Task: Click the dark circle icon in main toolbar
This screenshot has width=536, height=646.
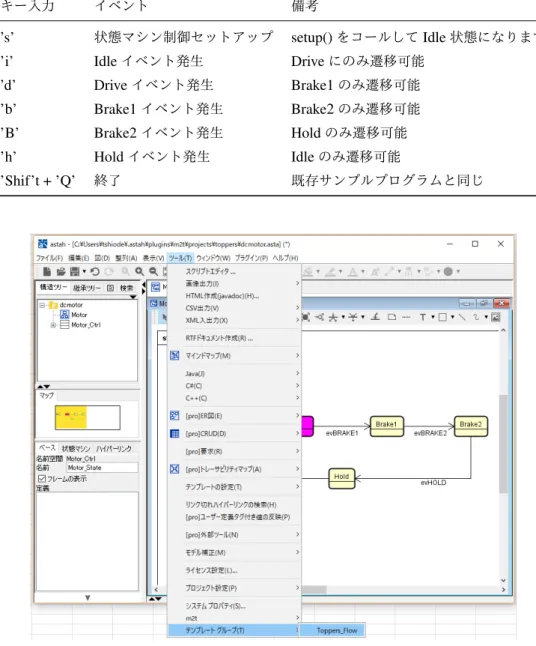Action: [x=448, y=272]
